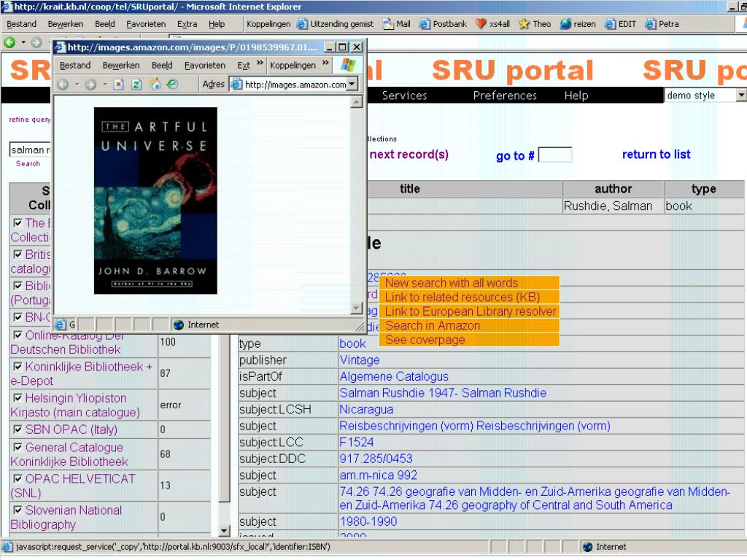Click the Forward arrow in the main browser toolbar
Image resolution: width=747 pixels, height=560 pixels.
point(36,42)
